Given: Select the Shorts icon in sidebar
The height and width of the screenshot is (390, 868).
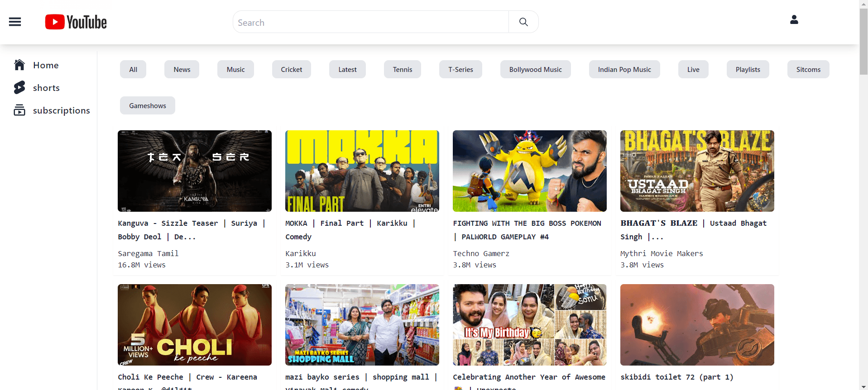Looking at the screenshot, I should pyautogui.click(x=19, y=88).
